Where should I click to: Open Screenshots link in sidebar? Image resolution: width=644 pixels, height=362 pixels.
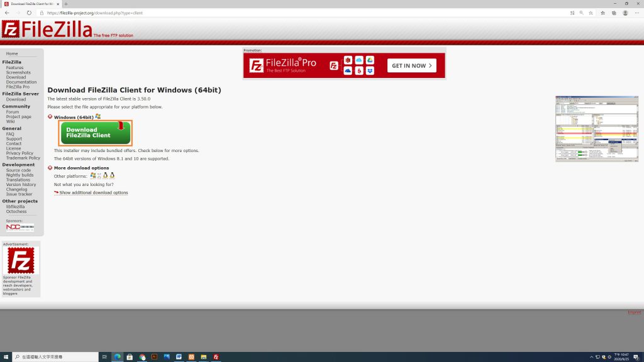coord(18,73)
